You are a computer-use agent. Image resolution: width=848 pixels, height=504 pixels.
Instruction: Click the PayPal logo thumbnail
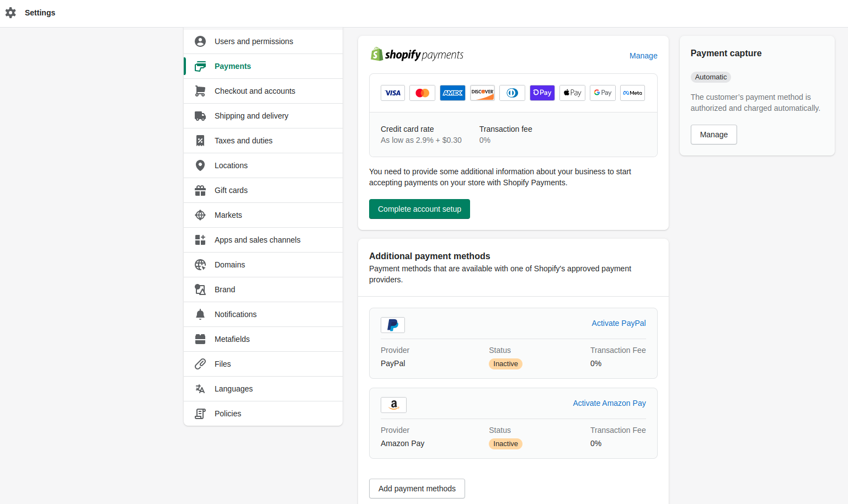click(392, 325)
